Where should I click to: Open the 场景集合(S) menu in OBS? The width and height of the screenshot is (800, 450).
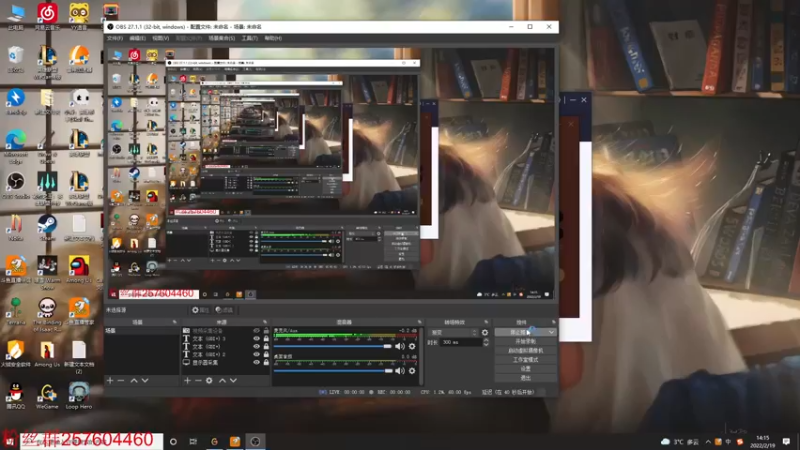point(221,38)
